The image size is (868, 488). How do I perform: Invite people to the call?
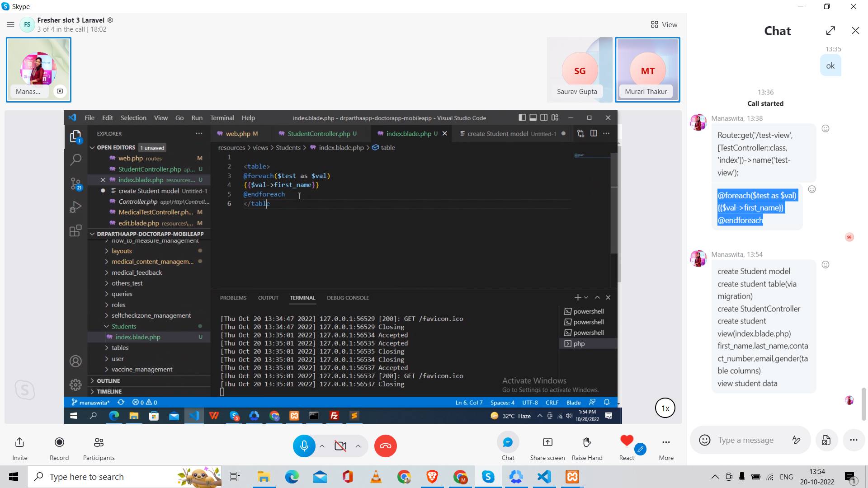[x=19, y=446]
